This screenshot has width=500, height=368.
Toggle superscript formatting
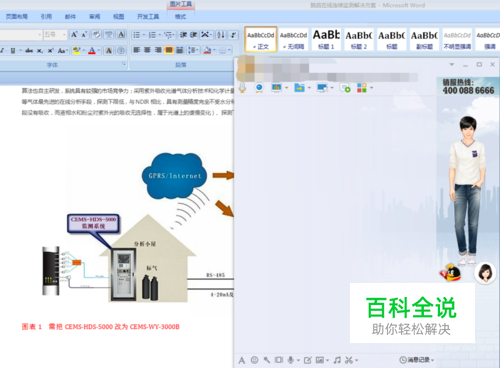pyautogui.click(x=50, y=51)
